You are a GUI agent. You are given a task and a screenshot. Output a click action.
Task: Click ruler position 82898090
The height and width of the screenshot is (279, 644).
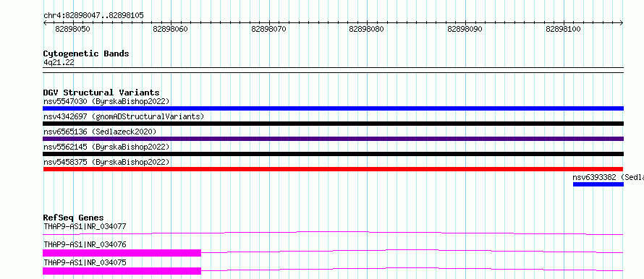tap(465, 29)
